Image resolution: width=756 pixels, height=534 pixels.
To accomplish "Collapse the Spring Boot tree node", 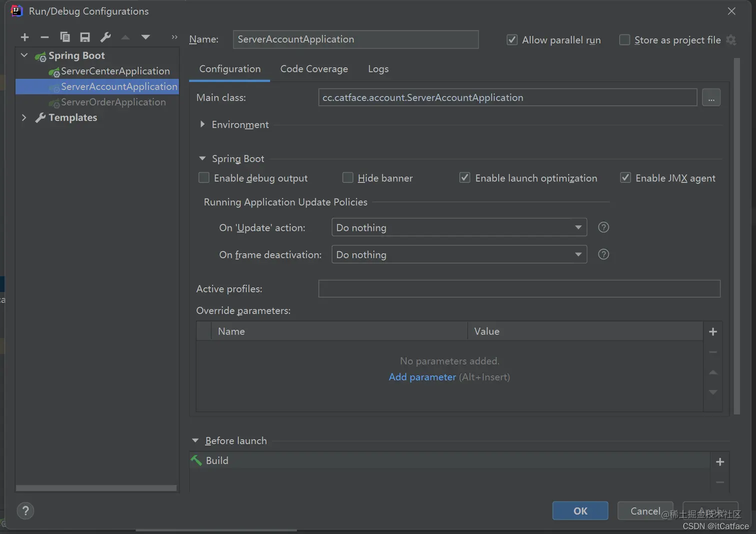I will point(24,55).
